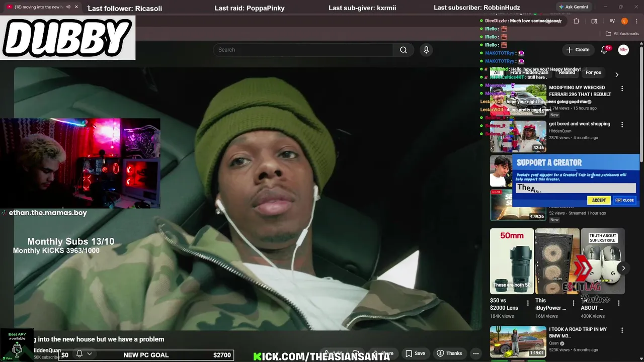Select the For you filter chip
The image size is (644, 362).
pyautogui.click(x=593, y=72)
